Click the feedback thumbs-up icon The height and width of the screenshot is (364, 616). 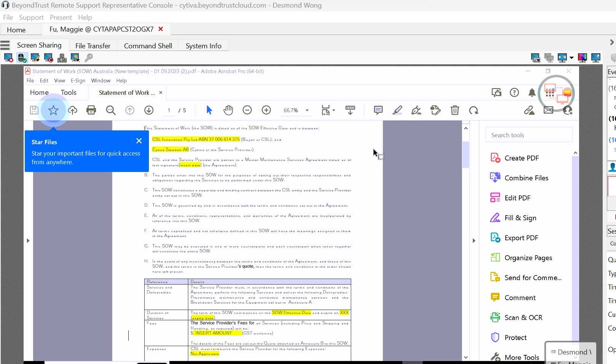click(496, 92)
